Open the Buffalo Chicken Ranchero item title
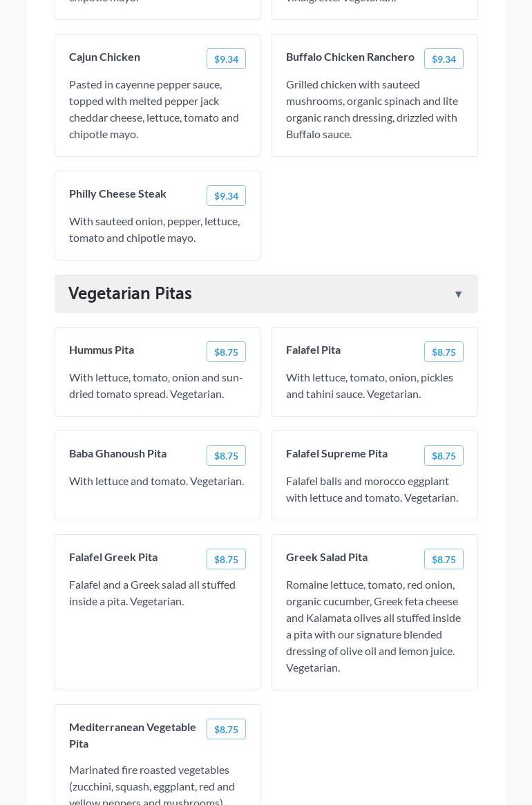 tap(350, 57)
